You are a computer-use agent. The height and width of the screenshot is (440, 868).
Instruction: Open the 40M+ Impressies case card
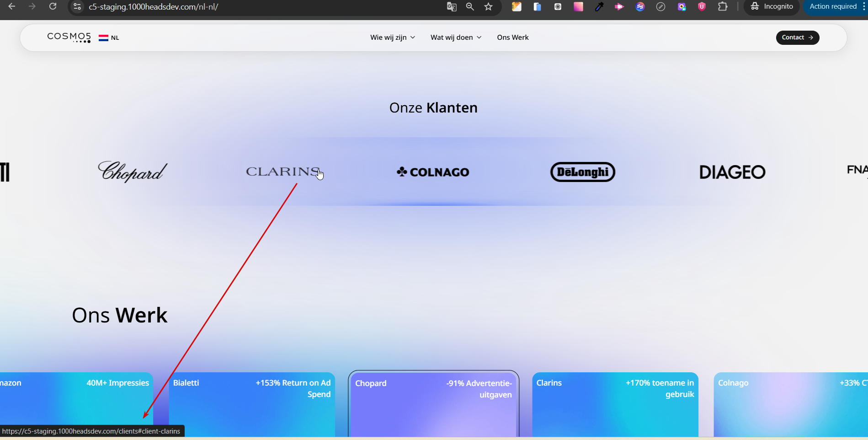coord(76,404)
